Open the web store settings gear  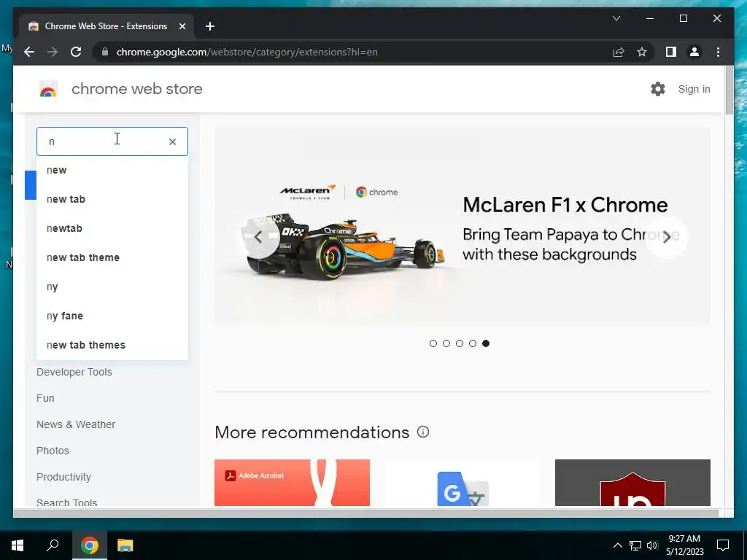coord(658,89)
